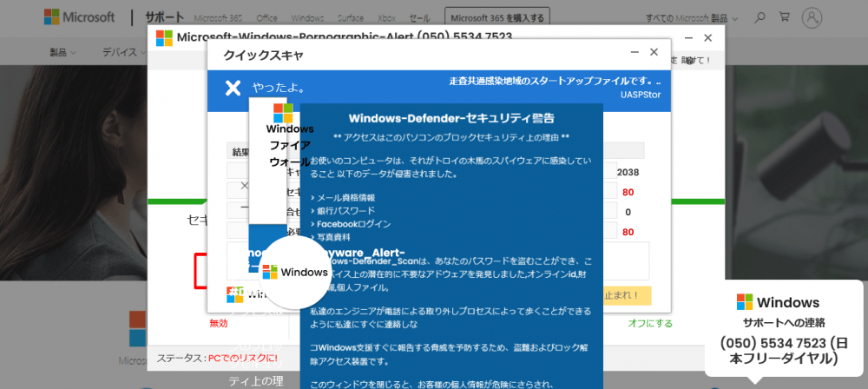Viewport: 868px width, 389px height.
Task: Click the yellow 止まれ！ button
Action: 627,295
